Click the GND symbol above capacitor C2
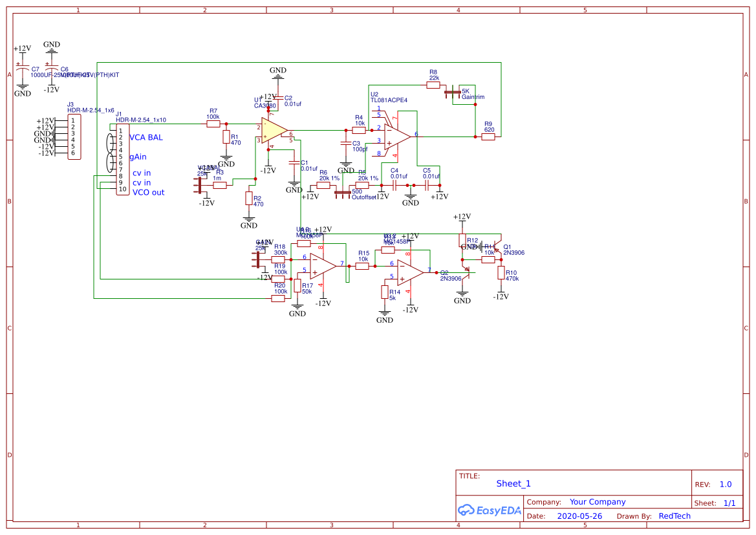This screenshot has height=535, width=756. [278, 75]
